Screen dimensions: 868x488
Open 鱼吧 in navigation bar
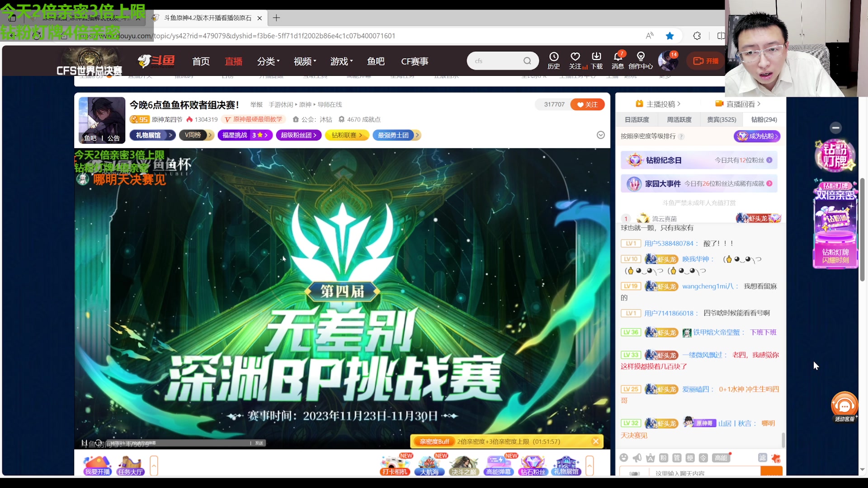(x=376, y=61)
